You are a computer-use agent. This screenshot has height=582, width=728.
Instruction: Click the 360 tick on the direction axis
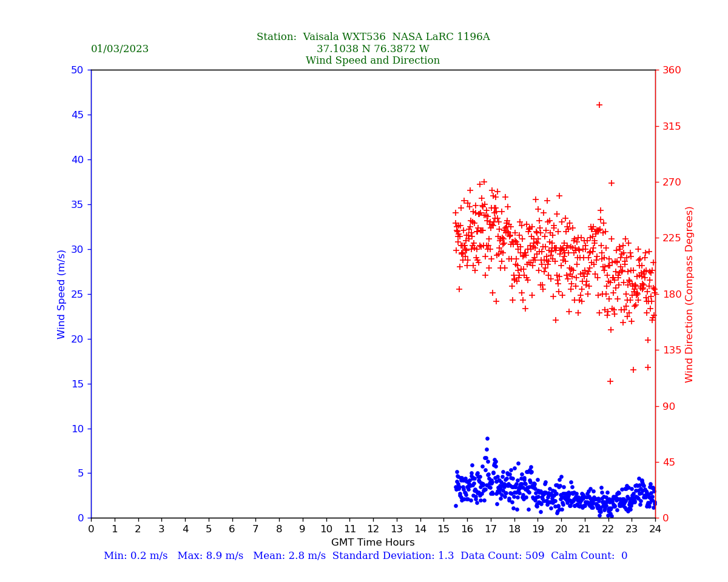(671, 70)
